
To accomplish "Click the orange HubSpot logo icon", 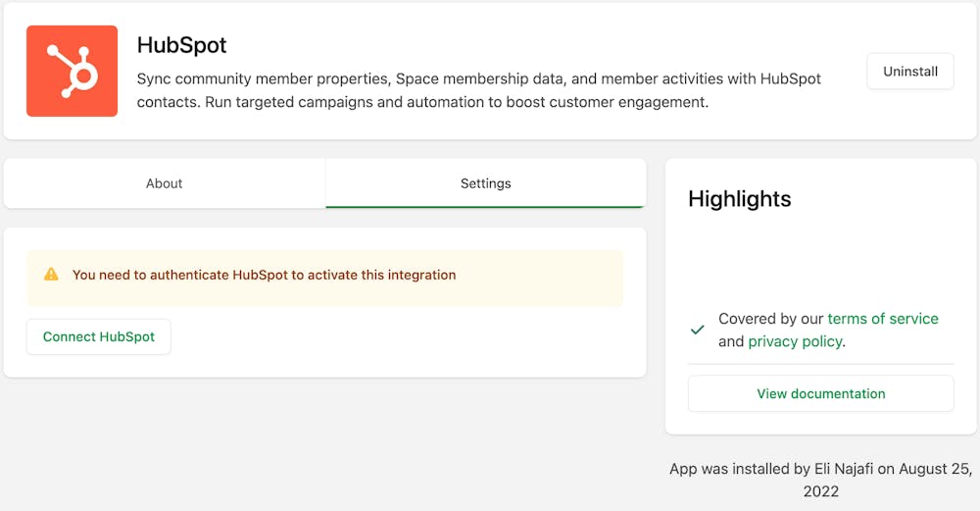I will [72, 72].
